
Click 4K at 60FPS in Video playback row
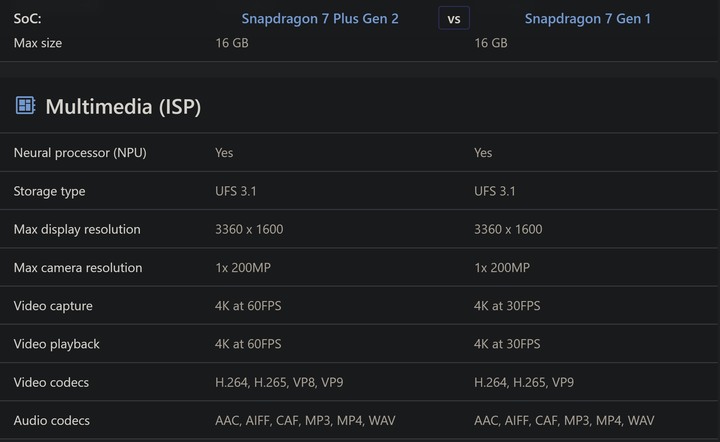[x=248, y=344]
